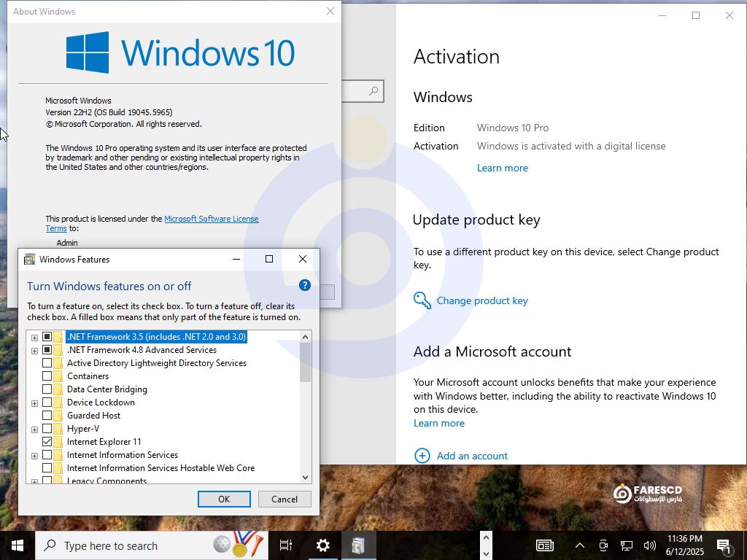Viewport: 747px width, 560px height.
Task: Open the taskbar clock and date
Action: (x=684, y=545)
